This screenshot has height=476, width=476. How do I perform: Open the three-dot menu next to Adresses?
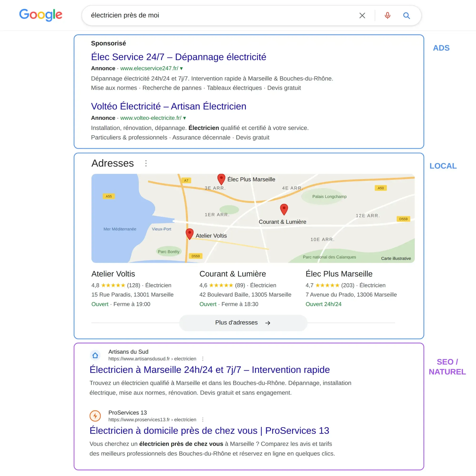146,163
